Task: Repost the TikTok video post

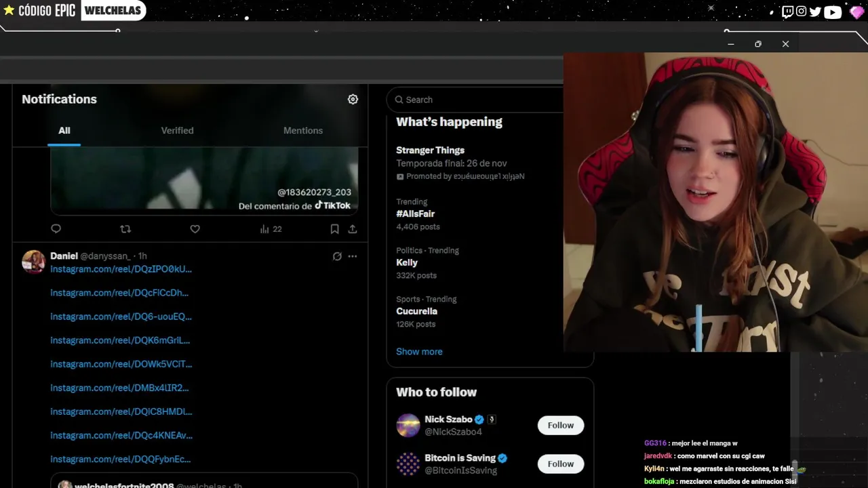Action: click(125, 229)
